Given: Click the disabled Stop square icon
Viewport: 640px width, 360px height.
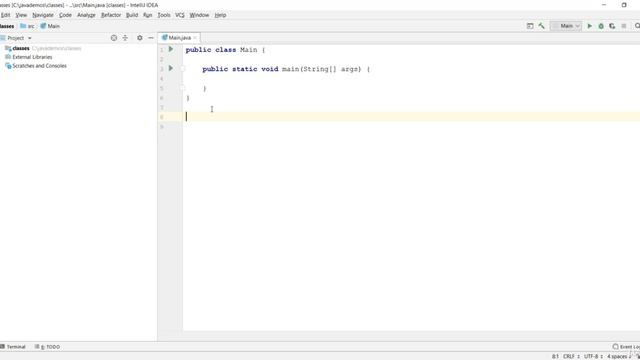Looking at the screenshot, I should pos(624,26).
